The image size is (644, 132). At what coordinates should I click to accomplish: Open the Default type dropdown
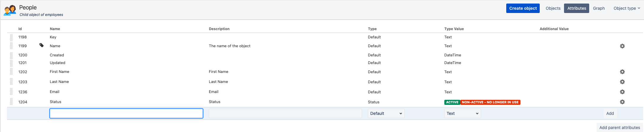386,113
